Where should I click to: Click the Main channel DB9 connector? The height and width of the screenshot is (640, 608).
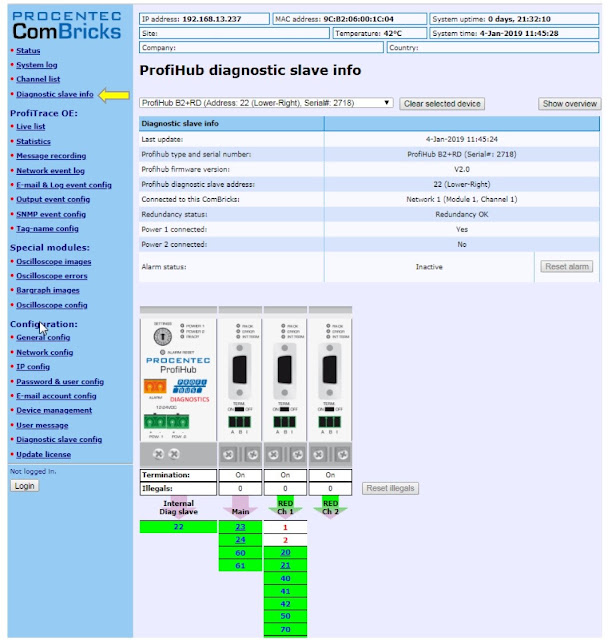[x=240, y=370]
